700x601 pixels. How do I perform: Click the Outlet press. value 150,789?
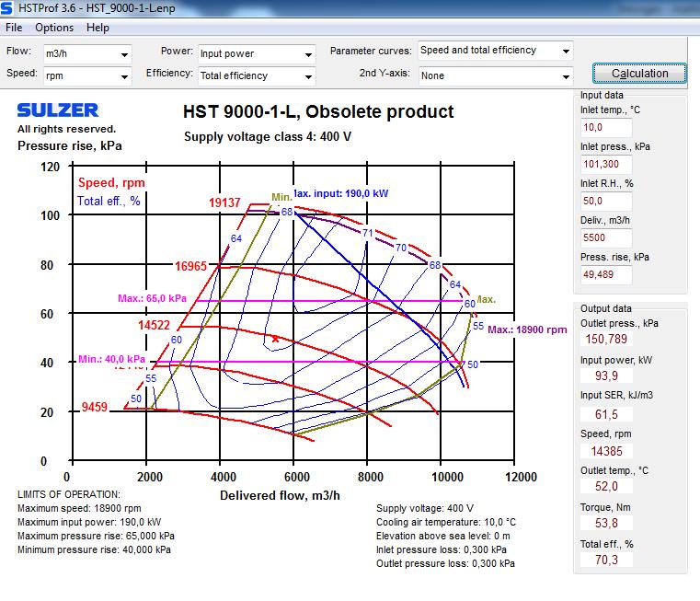(x=606, y=339)
